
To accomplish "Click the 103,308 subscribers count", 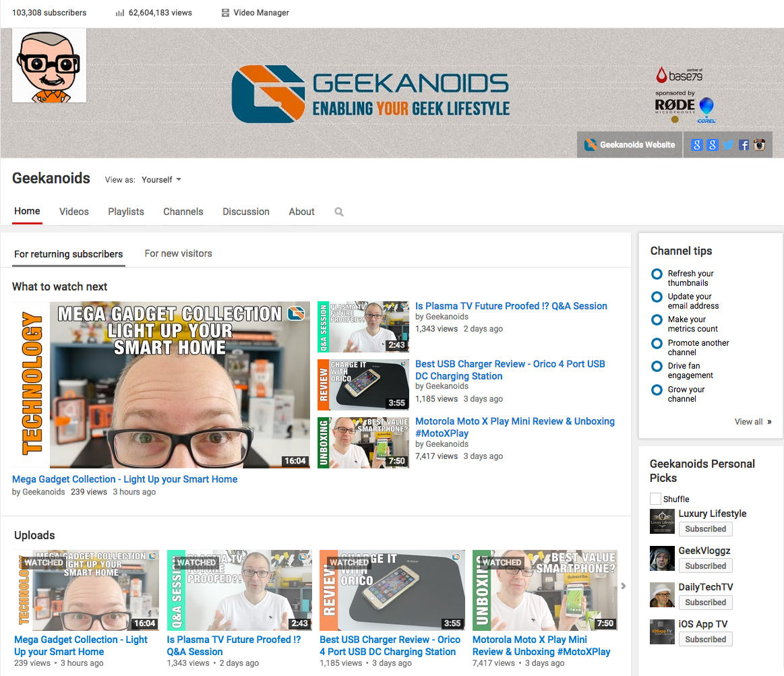I will click(x=49, y=13).
